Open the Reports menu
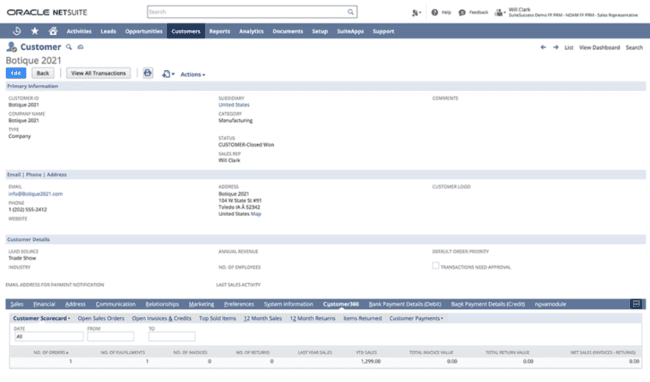Image resolution: width=650 pixels, height=382 pixels. [x=219, y=31]
